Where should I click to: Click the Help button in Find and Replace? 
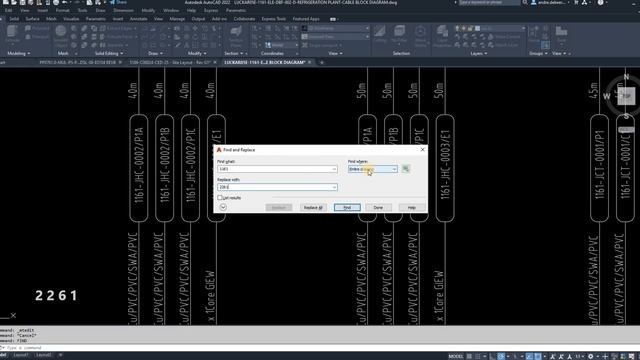click(412, 207)
